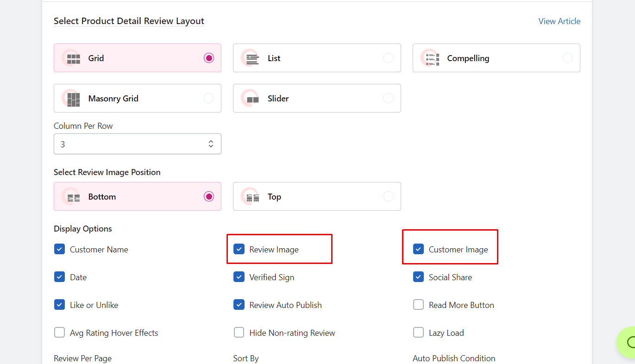Image resolution: width=635 pixels, height=364 pixels.
Task: Click the Bottom image position icon
Action: (x=72, y=196)
